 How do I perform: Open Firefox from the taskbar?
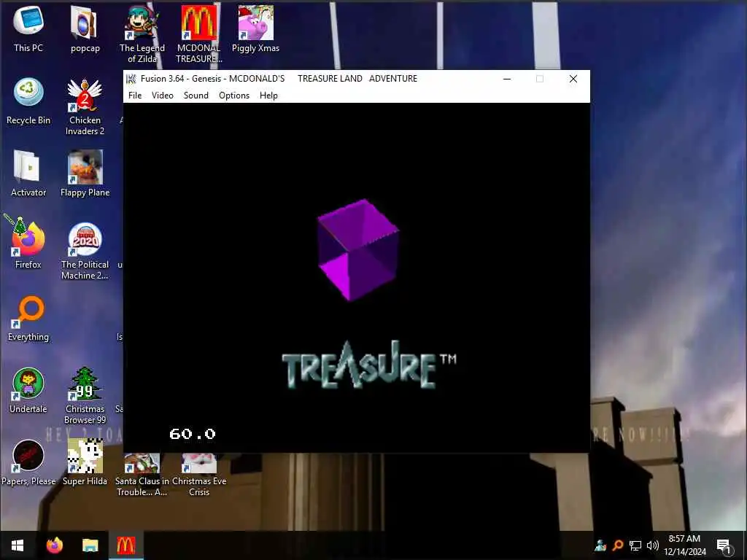tap(54, 545)
